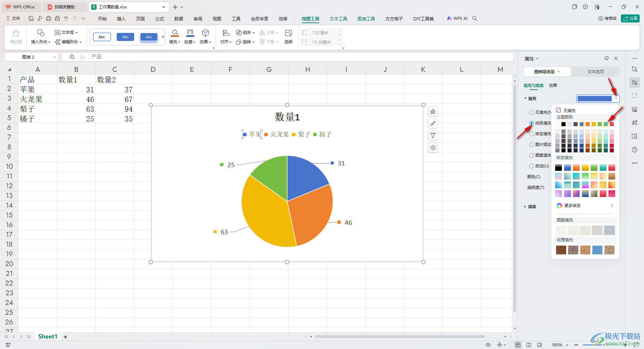The width and height of the screenshot is (644, 349).
Task: Switch to the Text Options tab
Action: 595,72
